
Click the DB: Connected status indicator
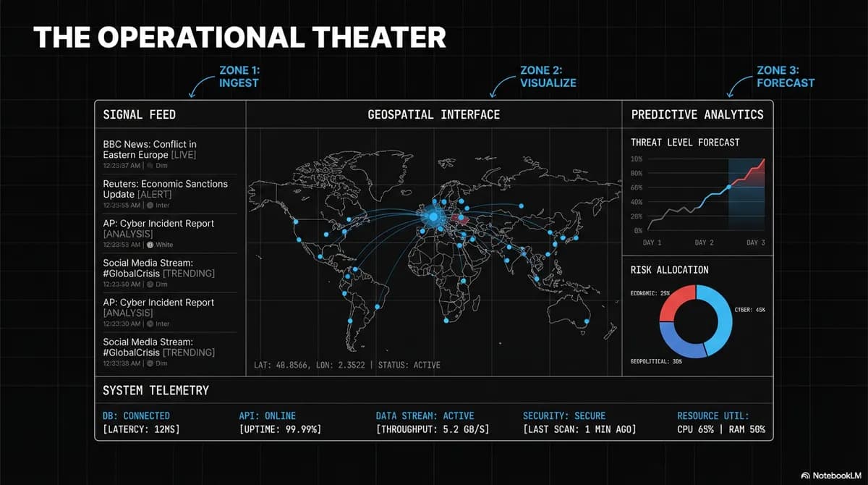(136, 416)
